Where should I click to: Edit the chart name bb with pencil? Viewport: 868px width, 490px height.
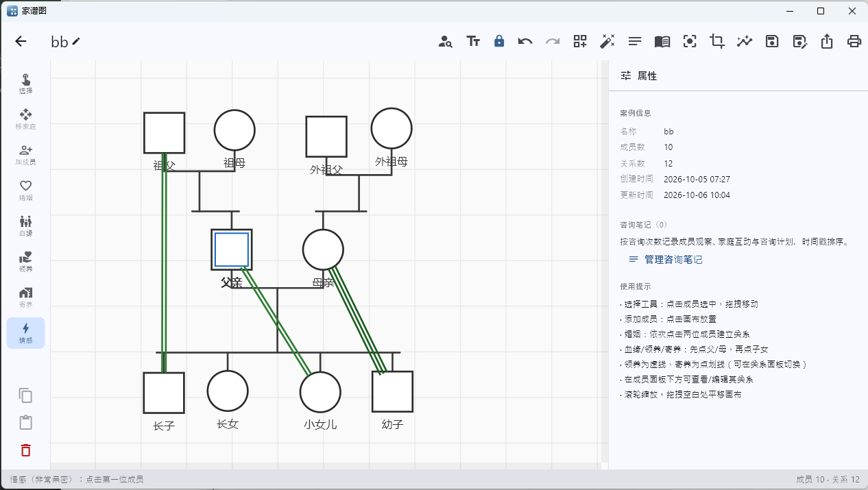[76, 41]
